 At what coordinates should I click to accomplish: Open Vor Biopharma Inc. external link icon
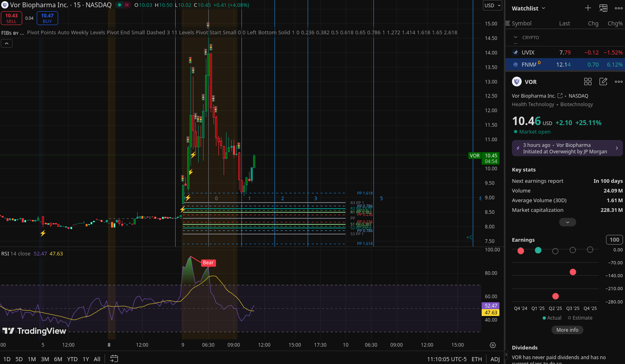point(560,96)
